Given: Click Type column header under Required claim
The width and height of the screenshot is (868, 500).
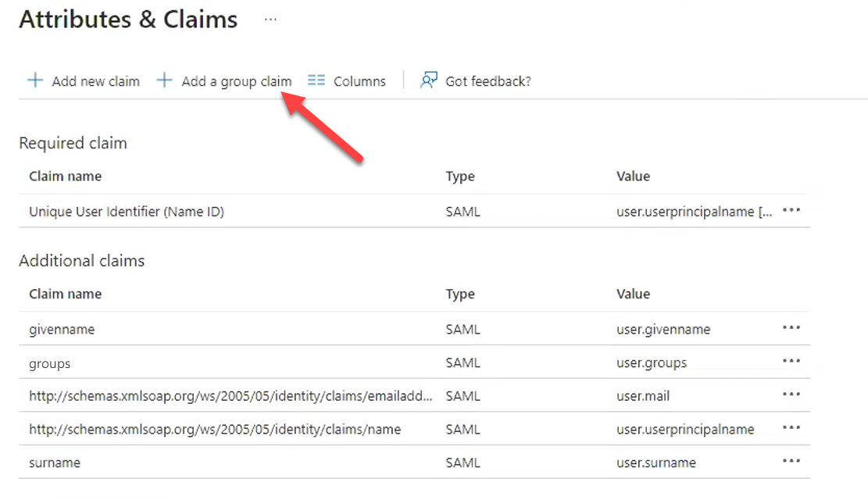Looking at the screenshot, I should (x=460, y=177).
